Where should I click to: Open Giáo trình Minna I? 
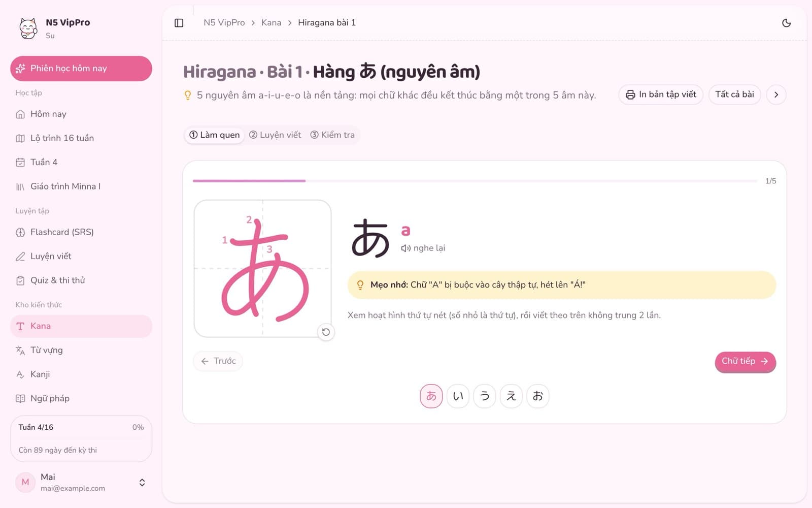tap(81, 186)
